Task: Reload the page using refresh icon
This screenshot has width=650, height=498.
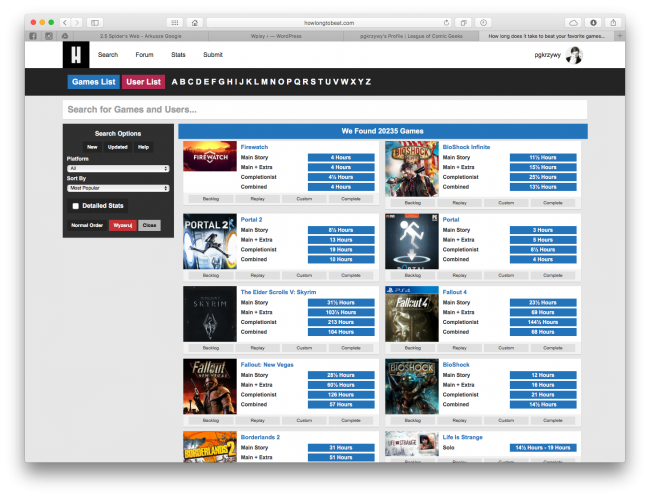Action: pyautogui.click(x=446, y=22)
